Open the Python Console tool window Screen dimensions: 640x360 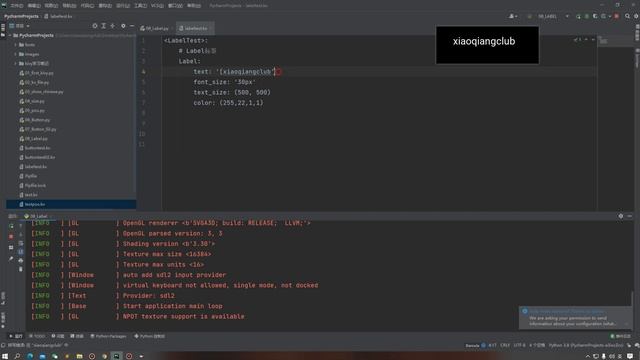coord(149,336)
